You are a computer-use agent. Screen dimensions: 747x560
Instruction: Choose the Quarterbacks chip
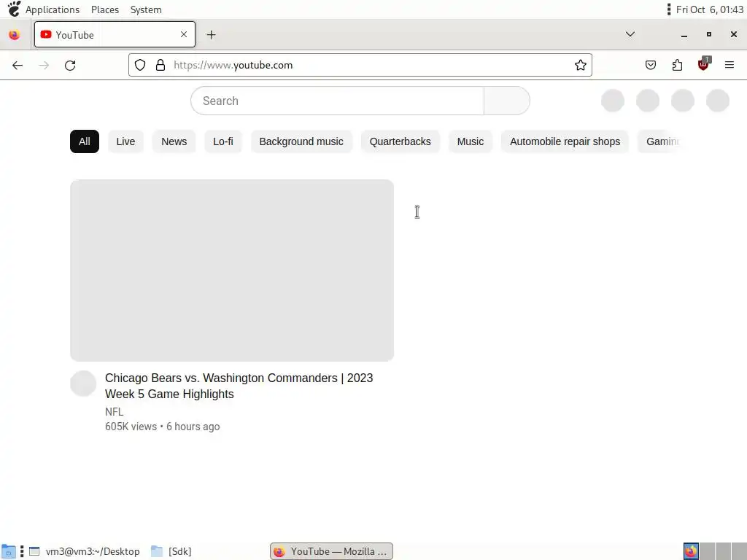click(x=400, y=141)
